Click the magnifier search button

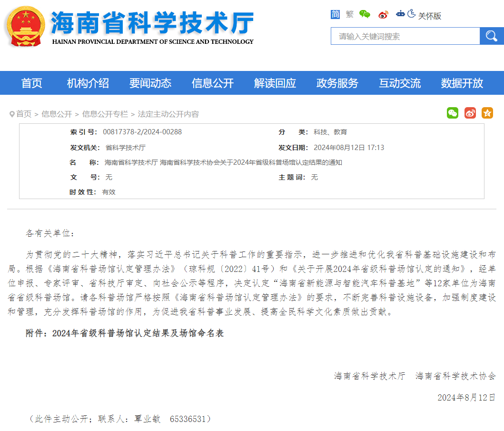tap(492, 36)
